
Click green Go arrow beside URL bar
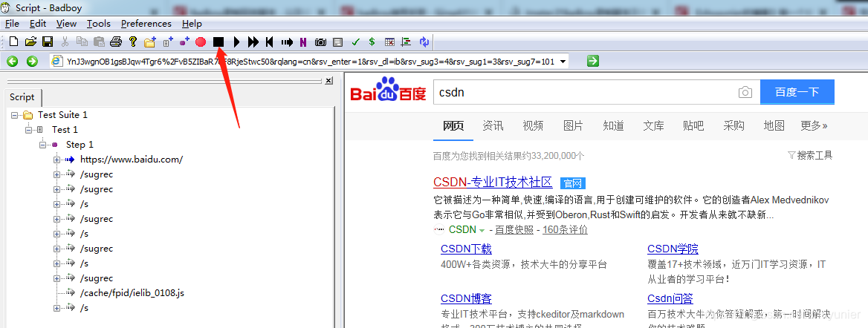[593, 61]
